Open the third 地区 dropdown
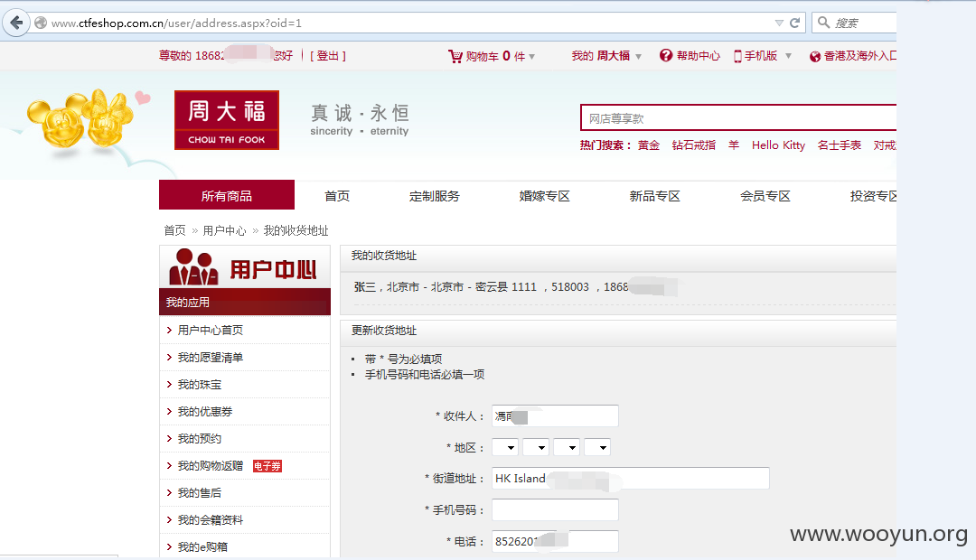 567,447
